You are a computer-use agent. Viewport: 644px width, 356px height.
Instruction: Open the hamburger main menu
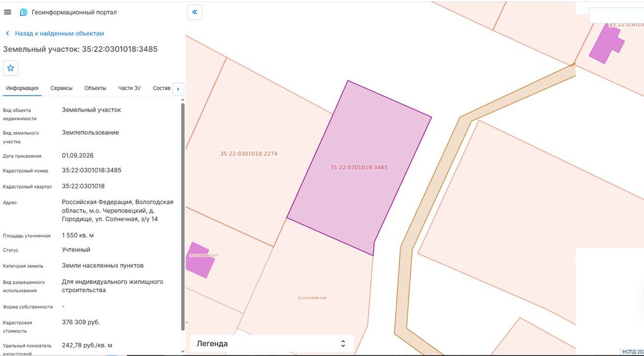8,12
